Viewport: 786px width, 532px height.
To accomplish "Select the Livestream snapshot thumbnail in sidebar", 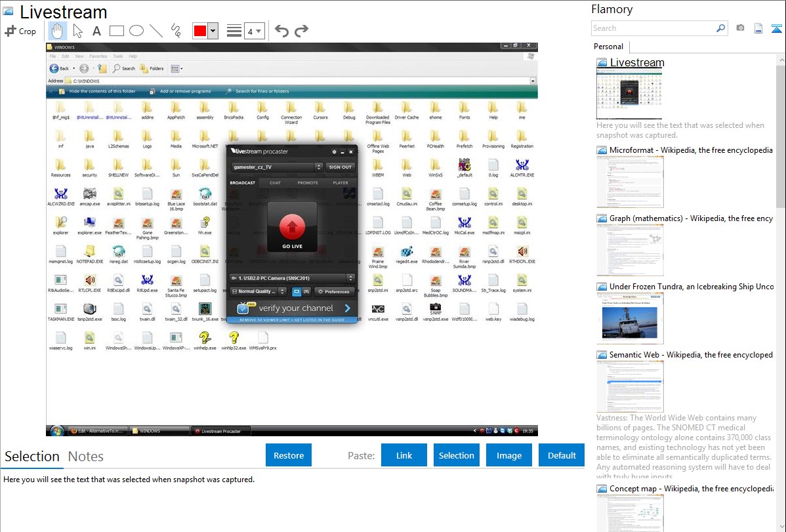I will pyautogui.click(x=629, y=94).
